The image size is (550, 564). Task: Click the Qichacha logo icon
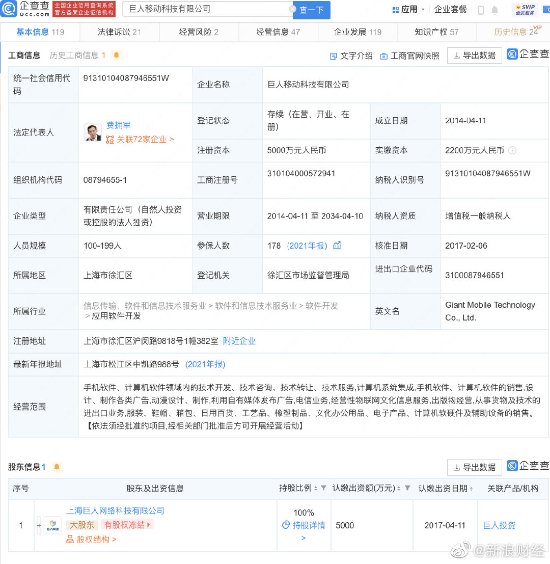tap(9, 9)
